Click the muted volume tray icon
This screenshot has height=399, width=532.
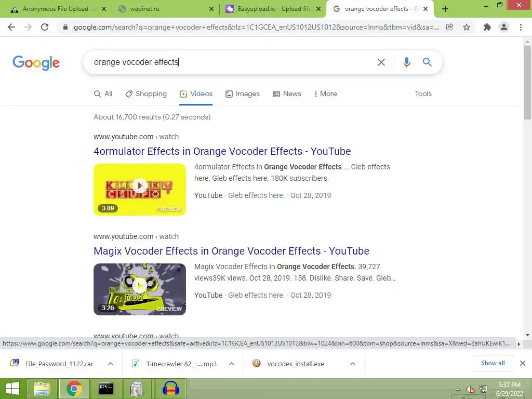(x=470, y=390)
